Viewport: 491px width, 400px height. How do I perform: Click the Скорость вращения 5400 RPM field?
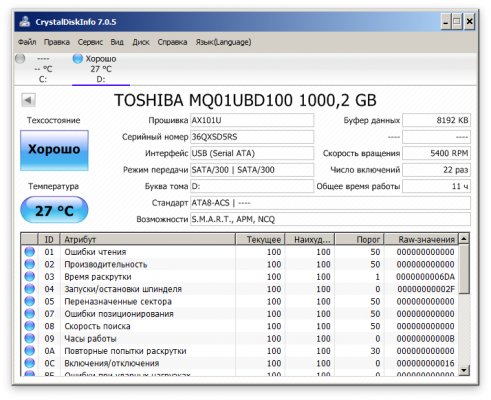(x=437, y=153)
